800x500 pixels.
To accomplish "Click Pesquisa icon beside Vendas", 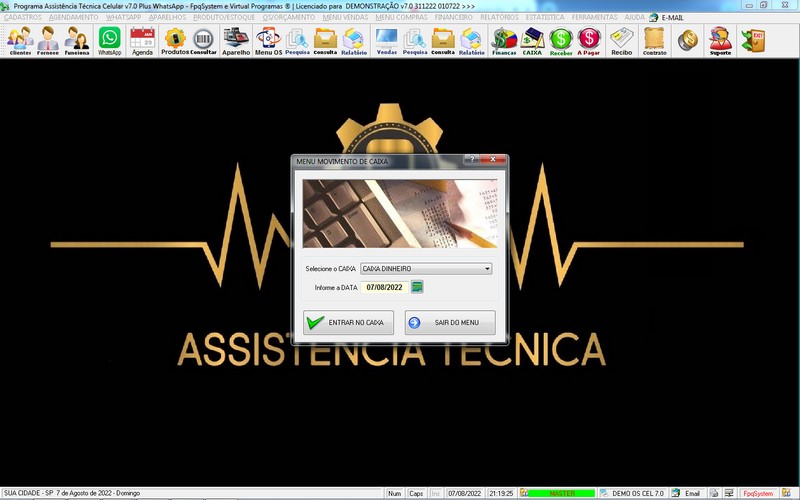I will pos(415,41).
